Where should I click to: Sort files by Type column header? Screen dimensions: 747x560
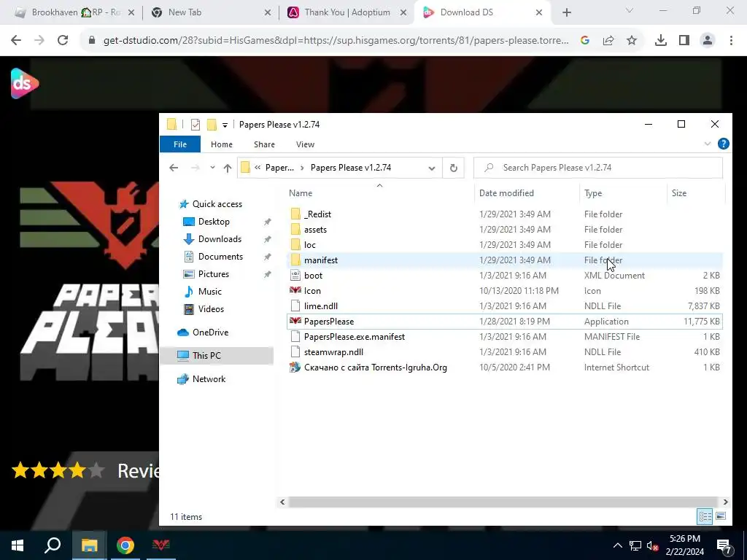pos(593,192)
